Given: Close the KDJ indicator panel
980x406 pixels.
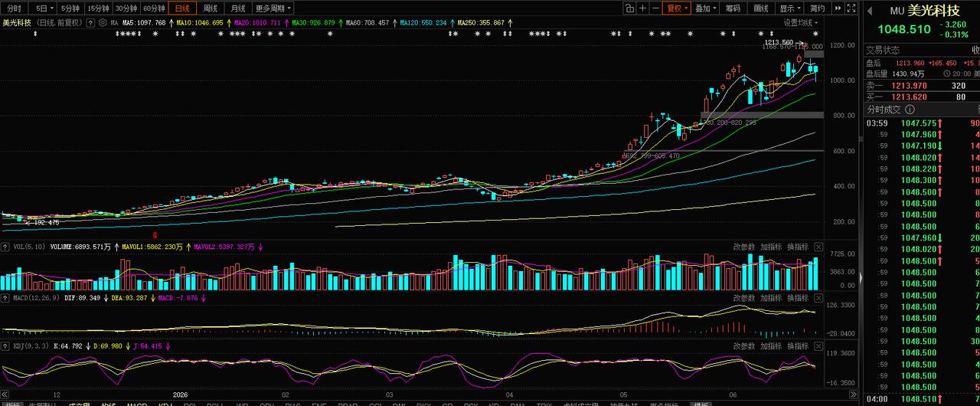Looking at the screenshot, I should point(818,346).
